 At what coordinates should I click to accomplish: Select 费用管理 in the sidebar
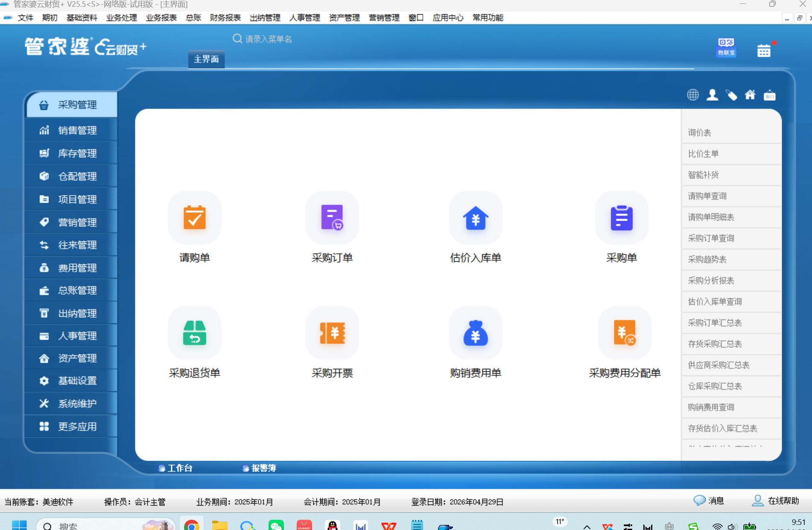pos(71,268)
